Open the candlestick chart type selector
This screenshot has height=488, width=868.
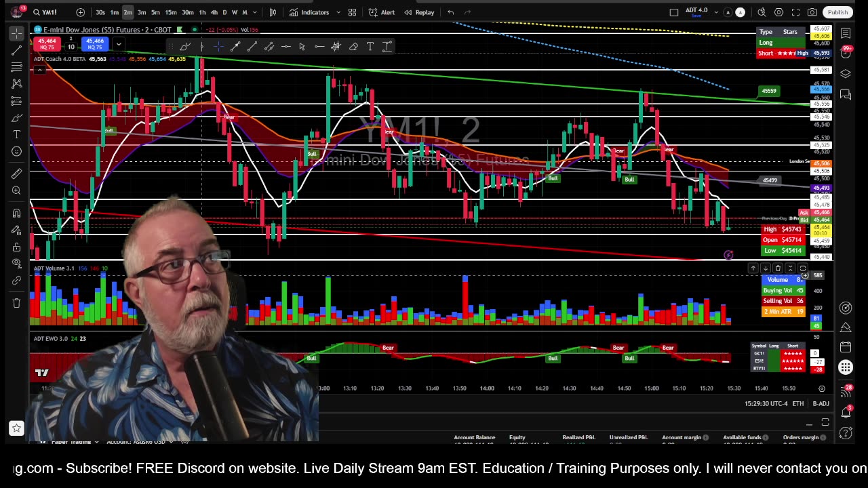273,12
